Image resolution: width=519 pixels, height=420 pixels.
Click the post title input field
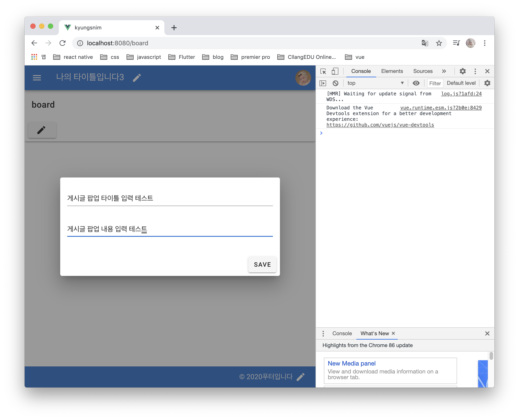(x=170, y=198)
